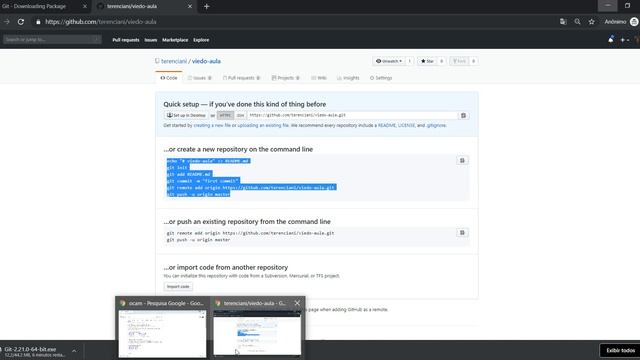
Task: Open the stargazers count next to Star
Action: point(441,61)
